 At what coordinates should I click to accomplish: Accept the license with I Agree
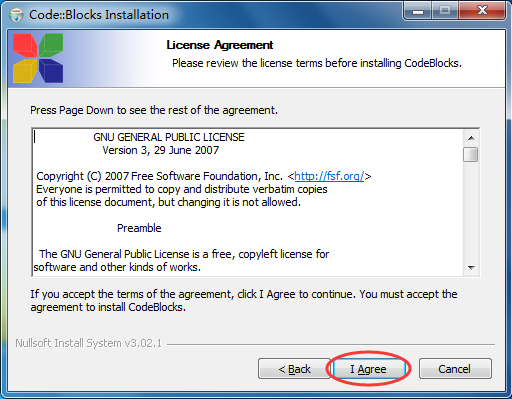coord(368,369)
